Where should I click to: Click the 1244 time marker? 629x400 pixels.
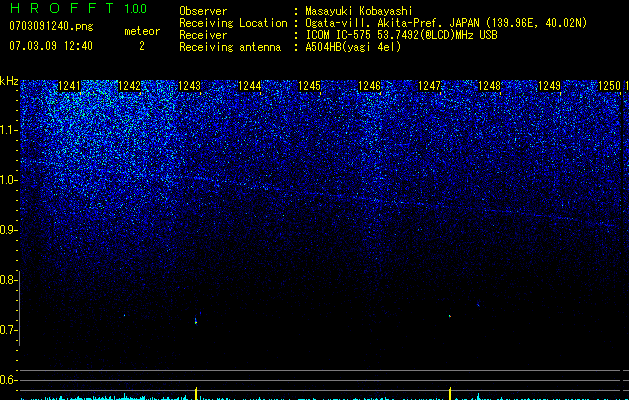click(250, 86)
